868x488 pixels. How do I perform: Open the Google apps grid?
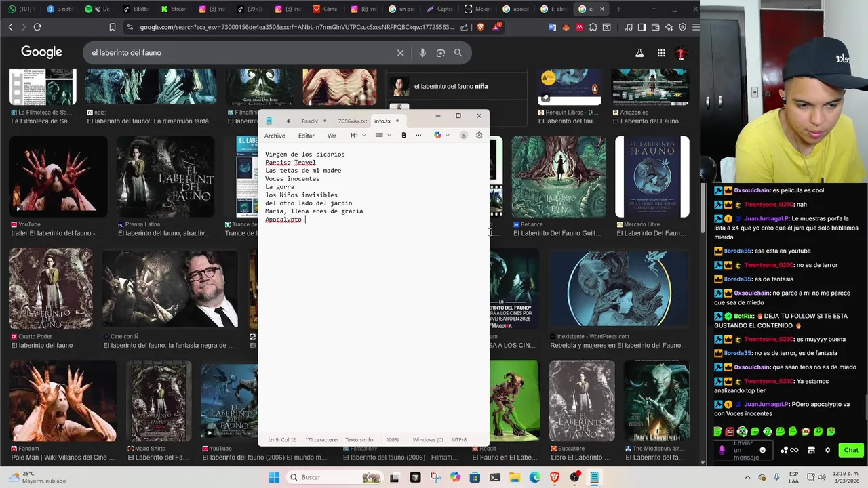(661, 53)
